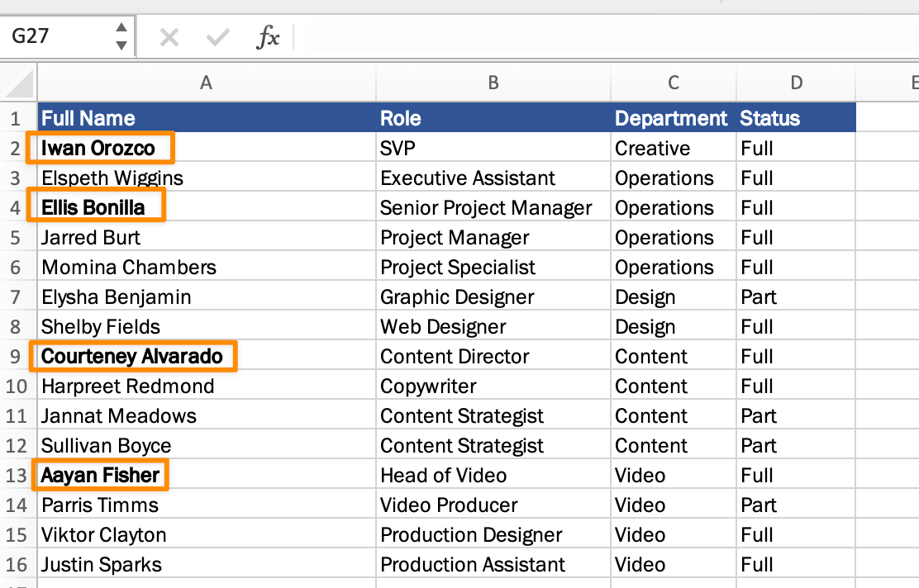This screenshot has width=919, height=588.
Task: Open the Insert Function fx button
Action: point(268,37)
